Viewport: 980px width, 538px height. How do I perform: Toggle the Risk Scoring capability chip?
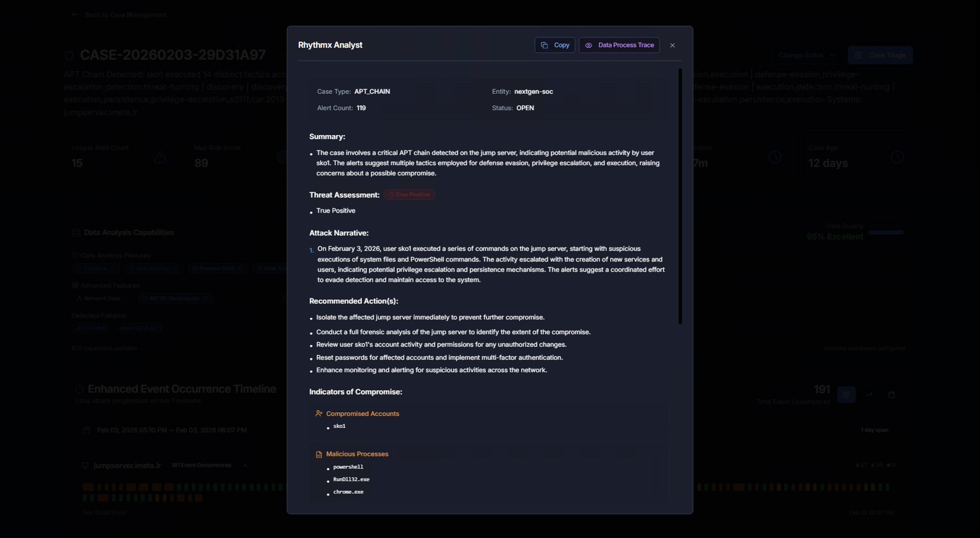[154, 268]
